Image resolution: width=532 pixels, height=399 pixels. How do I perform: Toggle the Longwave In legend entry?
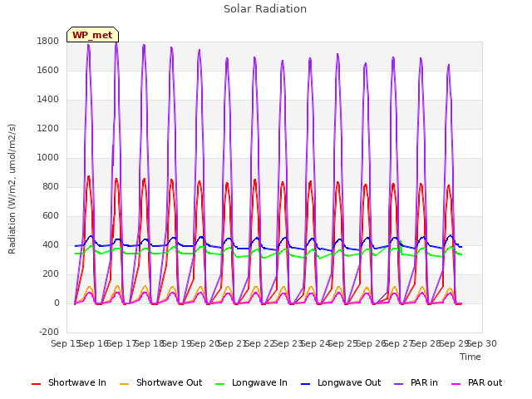click(251, 382)
